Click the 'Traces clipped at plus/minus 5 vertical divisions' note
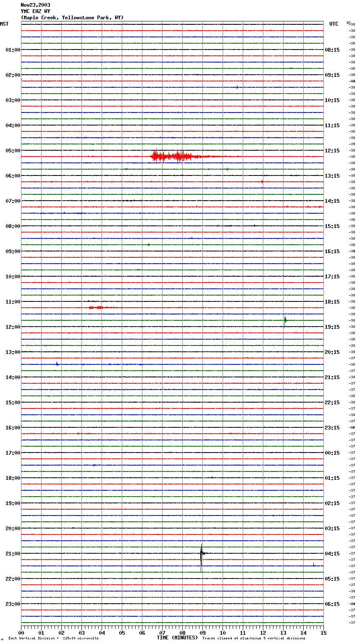This screenshot has width=357, height=644. click(x=254, y=639)
